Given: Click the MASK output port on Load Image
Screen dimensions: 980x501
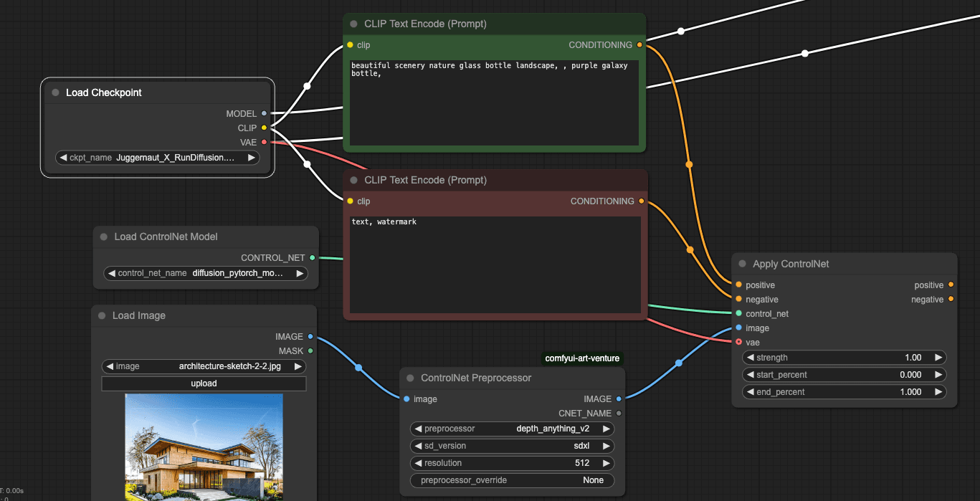Looking at the screenshot, I should (x=310, y=351).
